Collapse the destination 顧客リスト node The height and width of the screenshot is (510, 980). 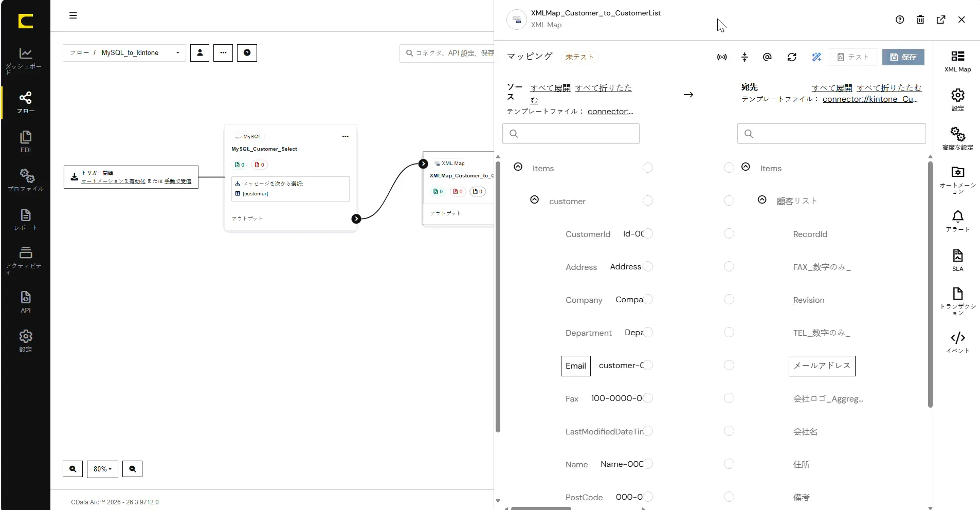pos(762,200)
